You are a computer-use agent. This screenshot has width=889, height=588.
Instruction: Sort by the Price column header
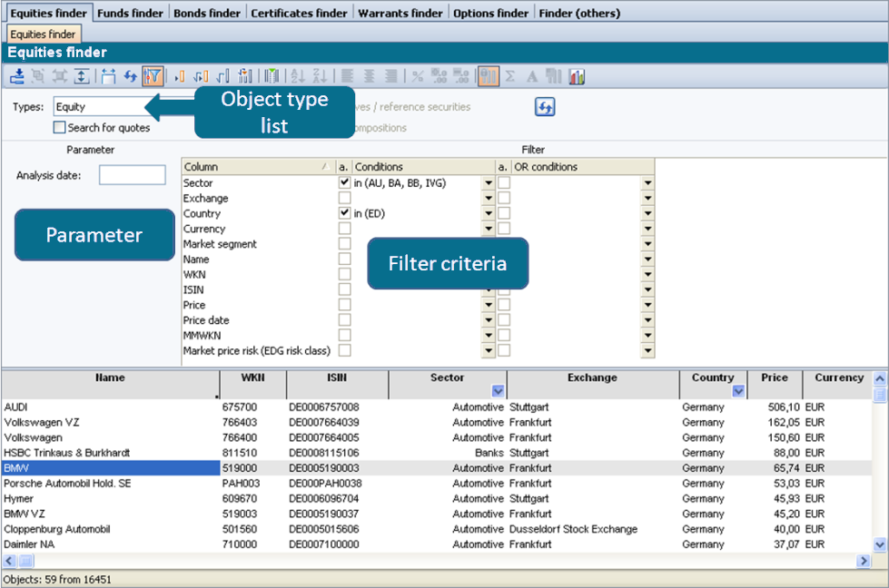click(775, 377)
